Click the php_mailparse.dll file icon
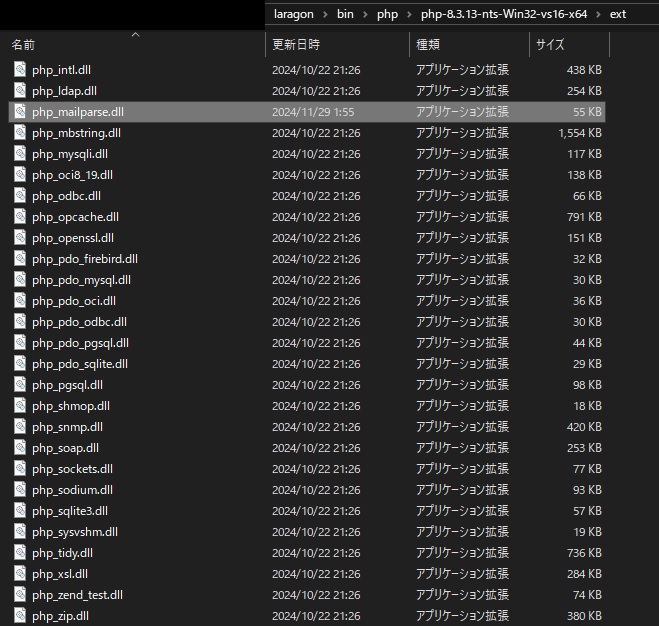Screen dimensions: 659x626 (x=21, y=112)
